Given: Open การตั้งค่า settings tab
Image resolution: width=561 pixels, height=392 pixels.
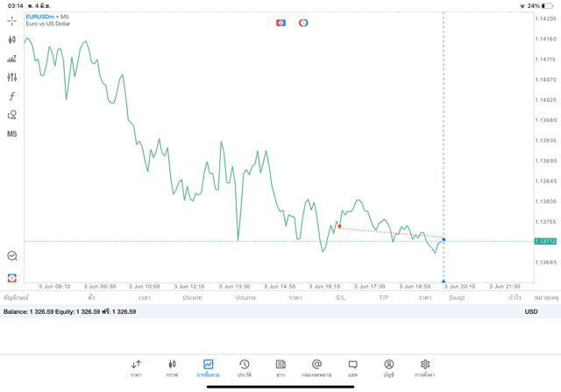Looking at the screenshot, I should coord(425,367).
